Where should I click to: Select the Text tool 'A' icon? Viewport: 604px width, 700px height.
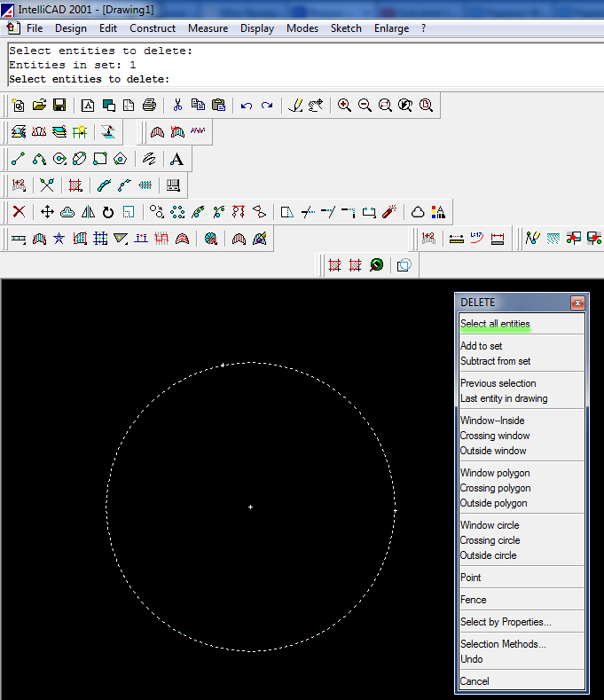pos(176,159)
